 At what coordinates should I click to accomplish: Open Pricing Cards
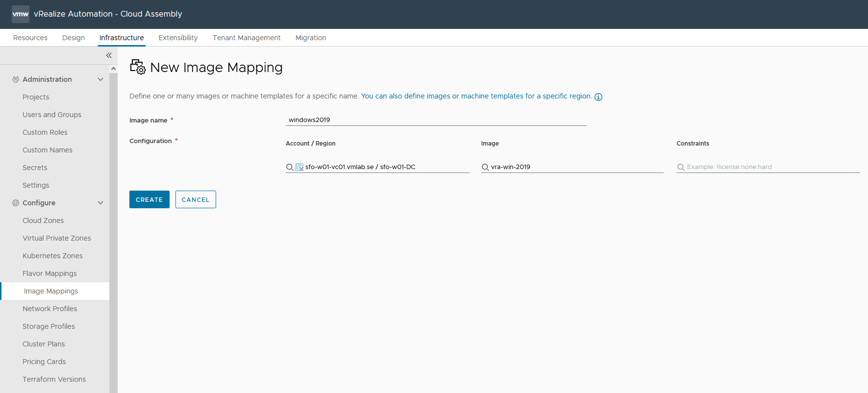click(44, 362)
